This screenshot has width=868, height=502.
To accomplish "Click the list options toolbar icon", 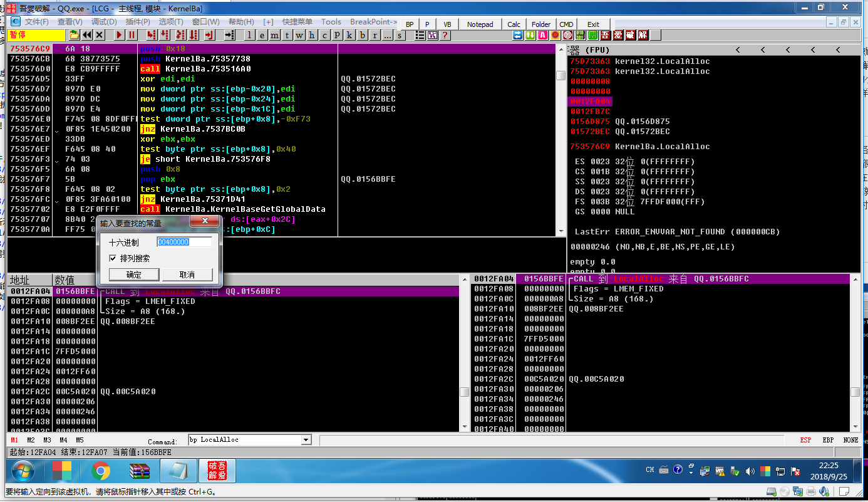I will [x=420, y=35].
